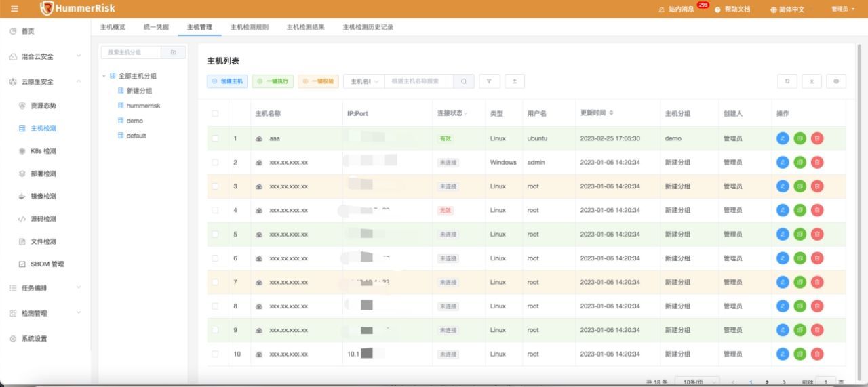Click the 一键执行 button
868x387 pixels.
click(x=273, y=81)
